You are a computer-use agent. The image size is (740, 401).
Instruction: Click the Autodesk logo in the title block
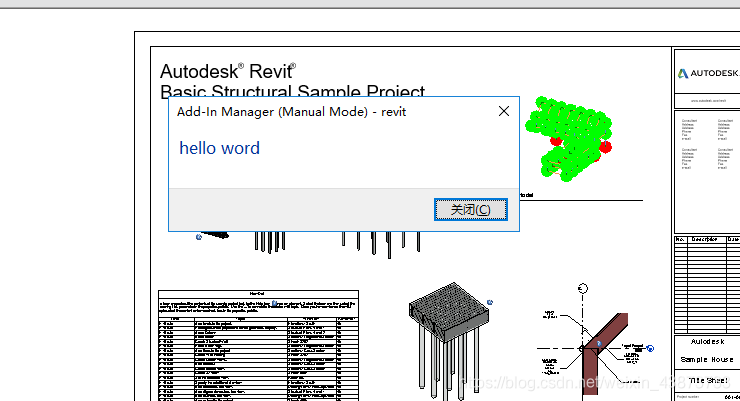click(708, 73)
